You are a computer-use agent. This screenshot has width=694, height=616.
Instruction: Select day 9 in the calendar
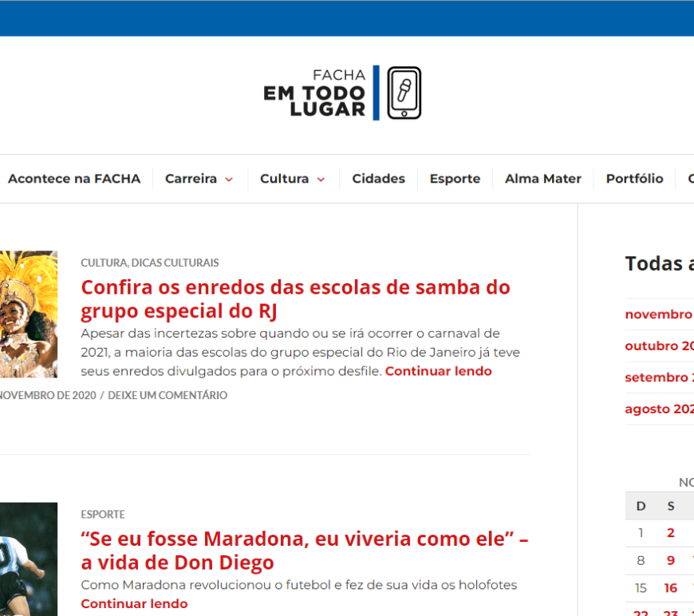tap(670, 560)
